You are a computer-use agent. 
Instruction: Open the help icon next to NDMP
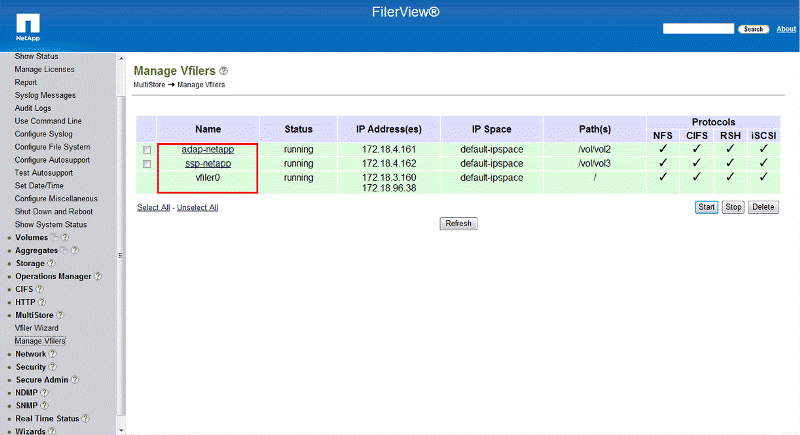44,393
